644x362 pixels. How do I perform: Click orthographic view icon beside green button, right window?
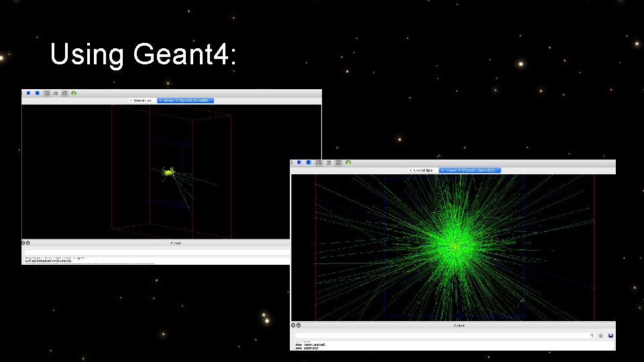338,162
